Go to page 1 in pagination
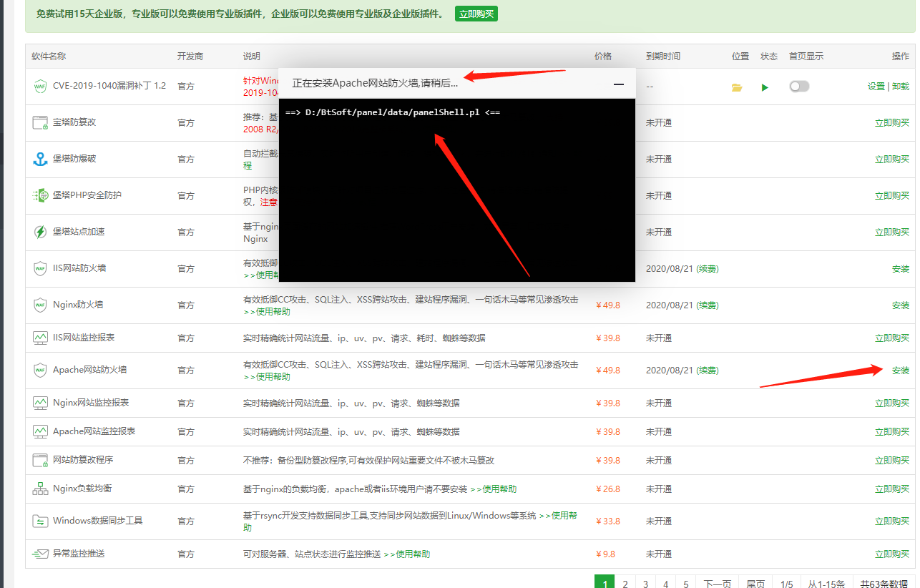Image resolution: width=920 pixels, height=588 pixels. (605, 583)
